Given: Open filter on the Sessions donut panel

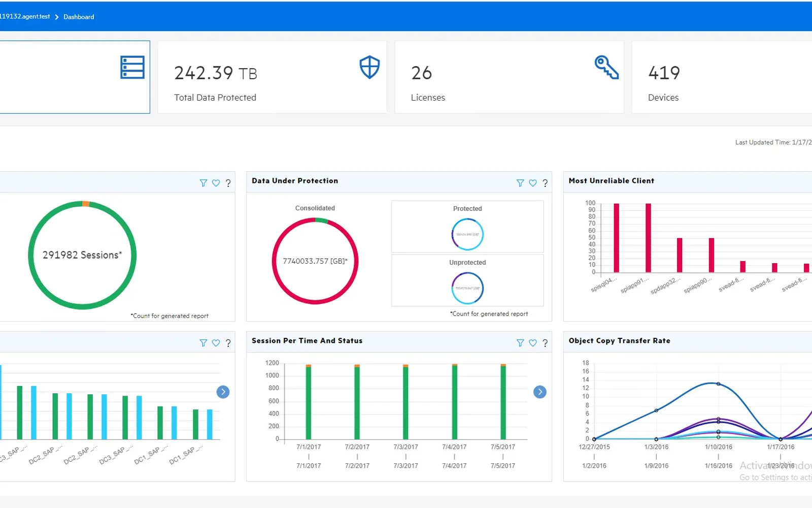Looking at the screenshot, I should tap(204, 183).
